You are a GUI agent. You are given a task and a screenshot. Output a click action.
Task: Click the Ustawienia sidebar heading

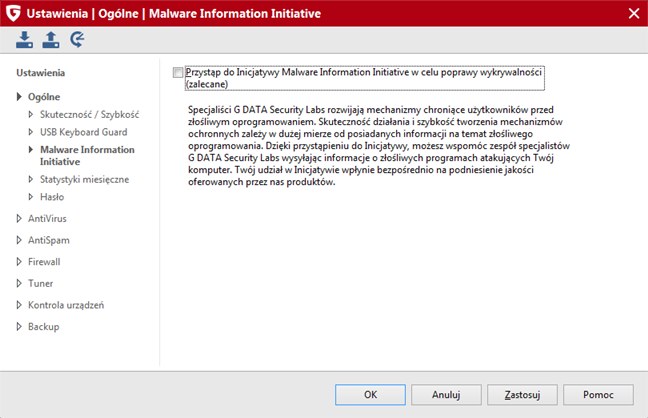(40, 73)
